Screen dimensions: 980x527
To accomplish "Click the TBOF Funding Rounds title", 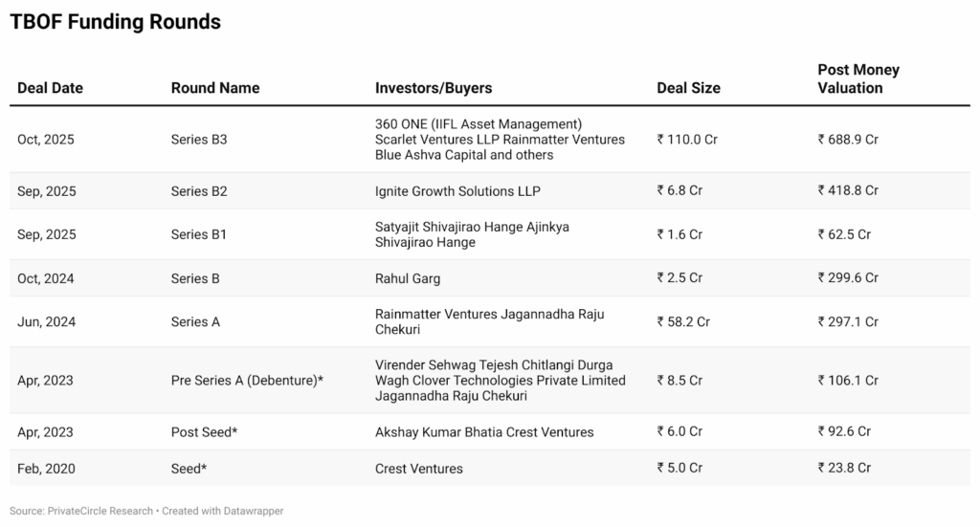I will [x=115, y=22].
